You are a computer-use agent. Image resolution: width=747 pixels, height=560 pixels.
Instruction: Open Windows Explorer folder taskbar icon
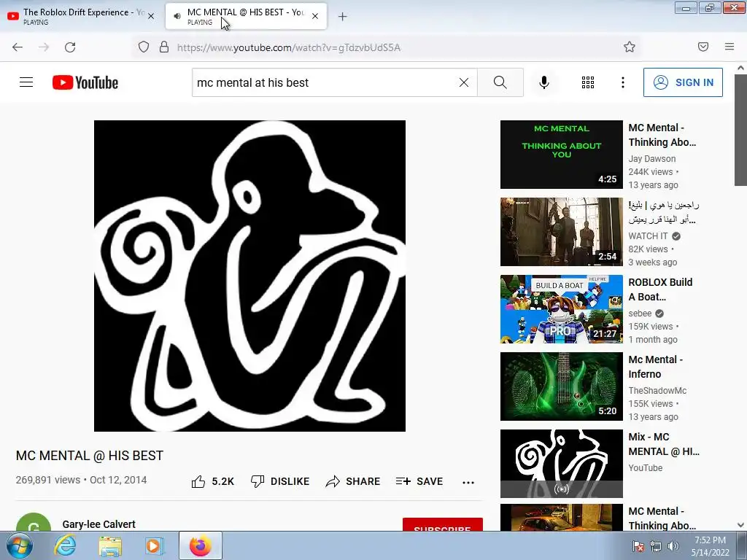click(109, 546)
